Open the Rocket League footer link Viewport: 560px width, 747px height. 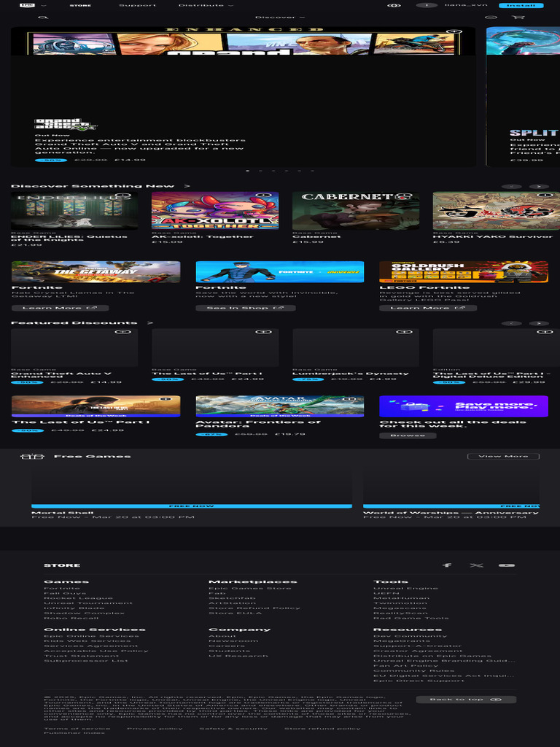(x=79, y=598)
